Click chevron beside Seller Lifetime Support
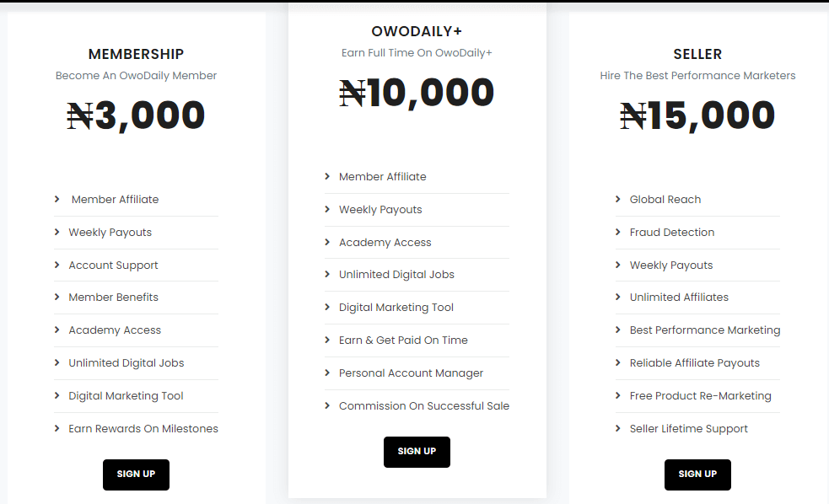Screen dimensions: 829x504 point(617,428)
